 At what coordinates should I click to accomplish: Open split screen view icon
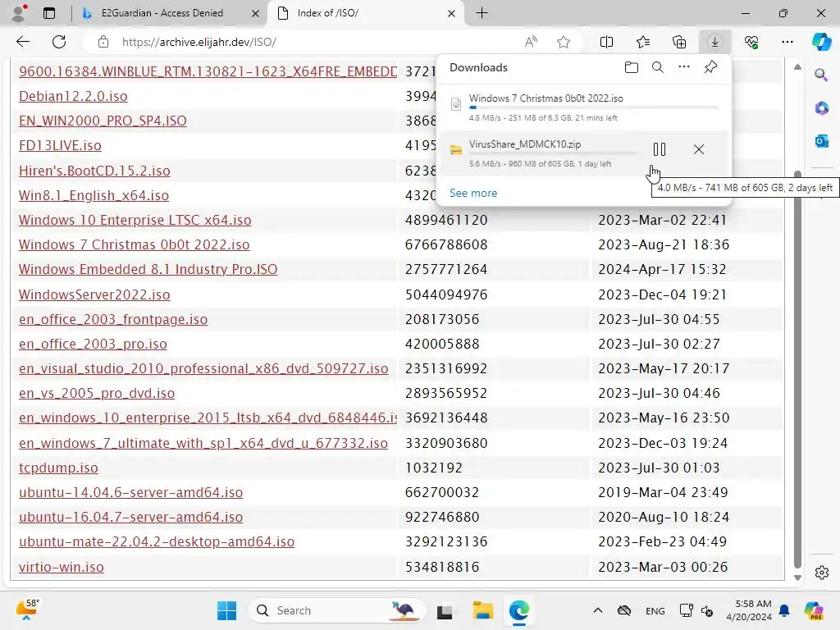point(606,42)
